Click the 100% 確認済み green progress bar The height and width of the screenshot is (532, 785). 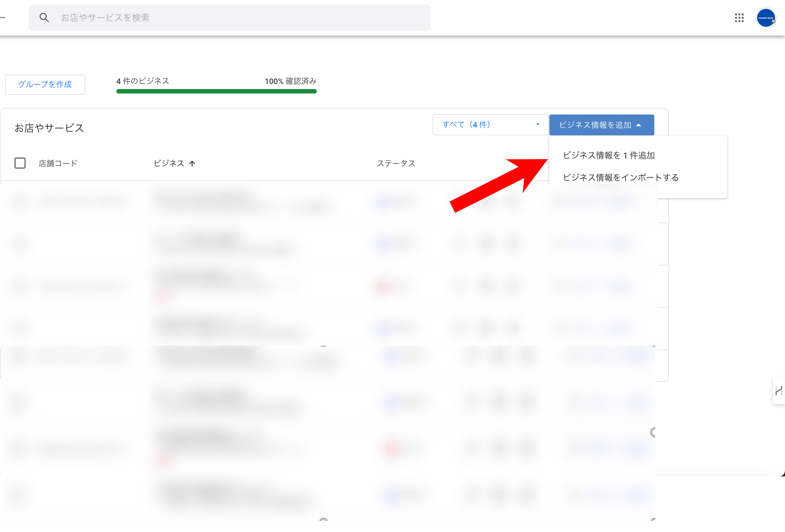pos(217,91)
